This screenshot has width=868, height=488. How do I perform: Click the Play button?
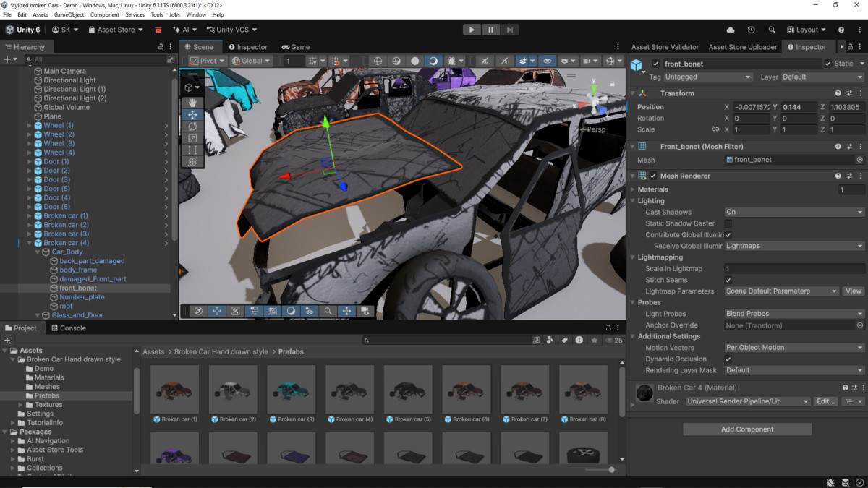click(472, 30)
